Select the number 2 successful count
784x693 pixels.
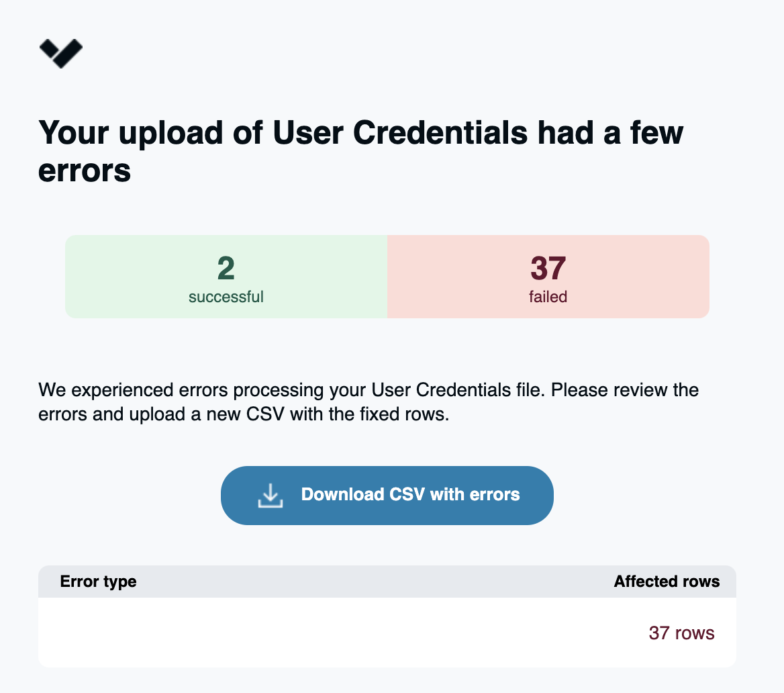click(x=226, y=269)
